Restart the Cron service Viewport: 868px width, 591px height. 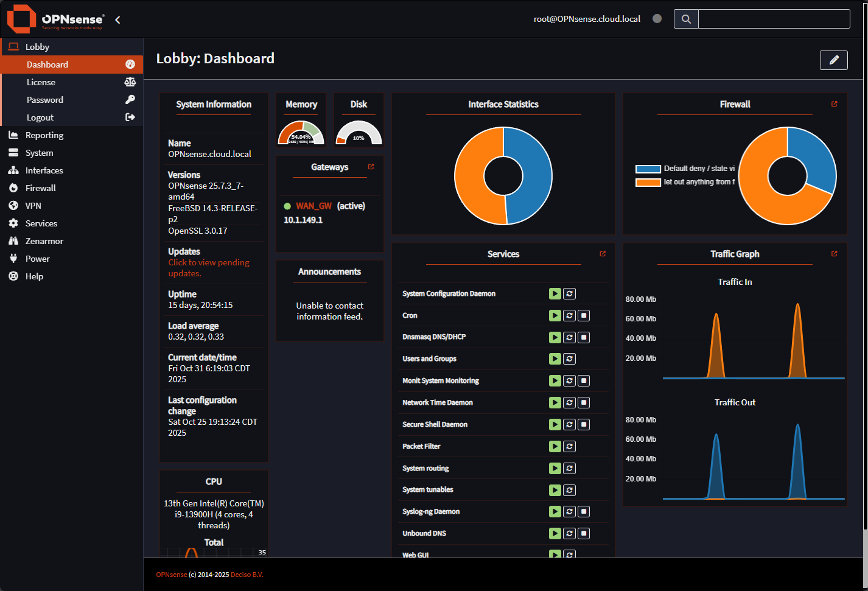(569, 316)
